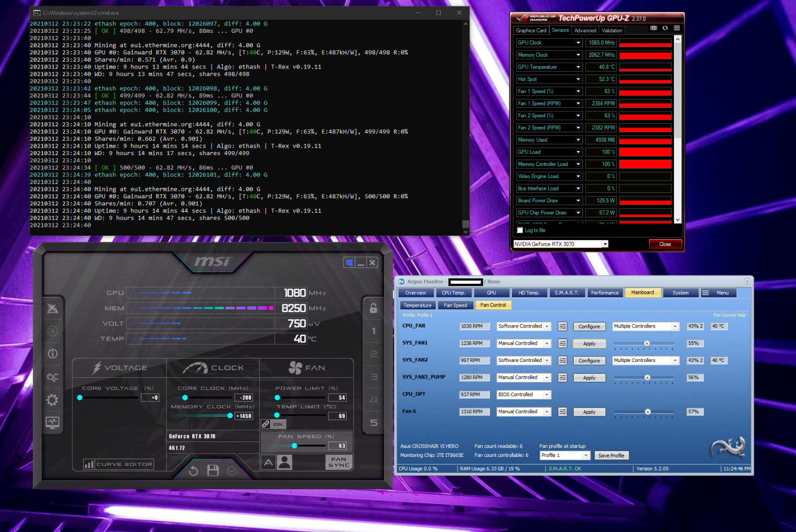796x532 pixels.
Task: Select Afterburner profile slot 2
Action: [374, 354]
